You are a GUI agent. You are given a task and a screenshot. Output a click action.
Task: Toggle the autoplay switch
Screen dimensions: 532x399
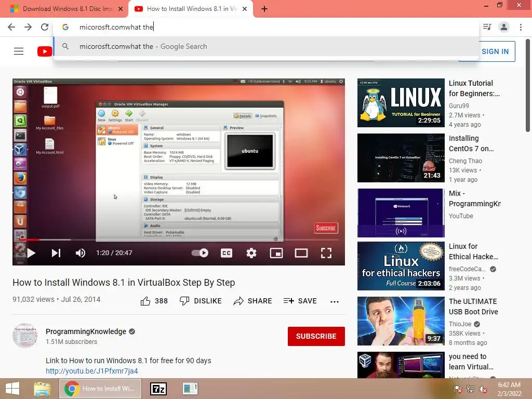tap(200, 253)
